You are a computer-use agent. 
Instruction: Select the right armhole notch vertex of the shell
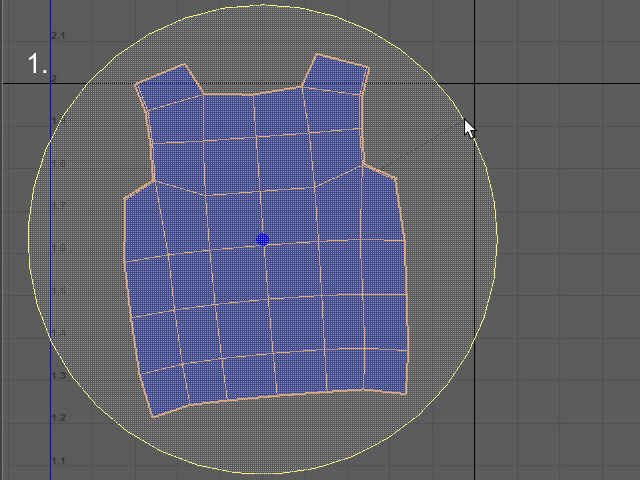362,164
